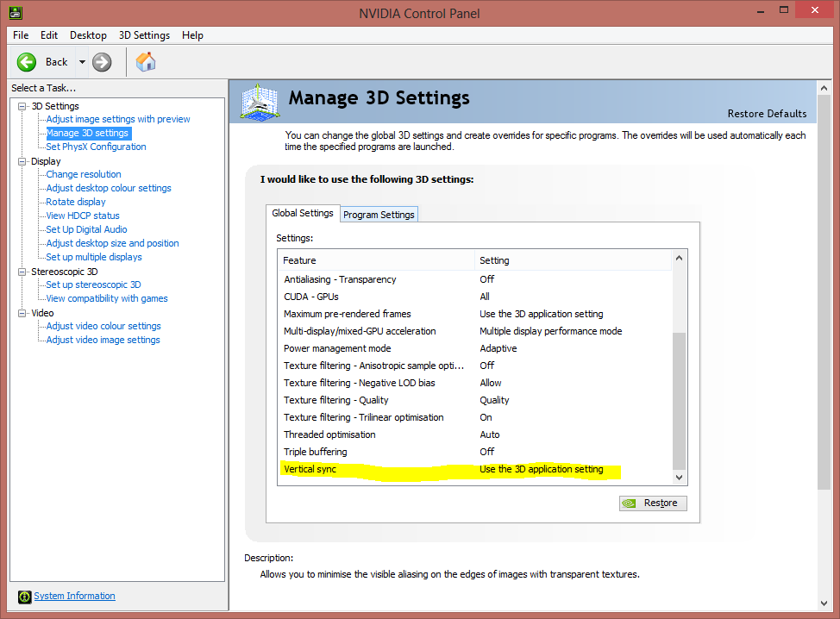Go to the Home page icon

pyautogui.click(x=146, y=62)
